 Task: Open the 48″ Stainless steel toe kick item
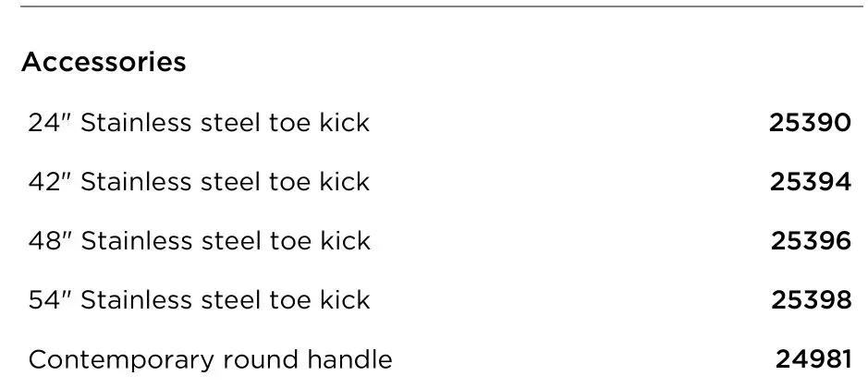tap(199, 241)
